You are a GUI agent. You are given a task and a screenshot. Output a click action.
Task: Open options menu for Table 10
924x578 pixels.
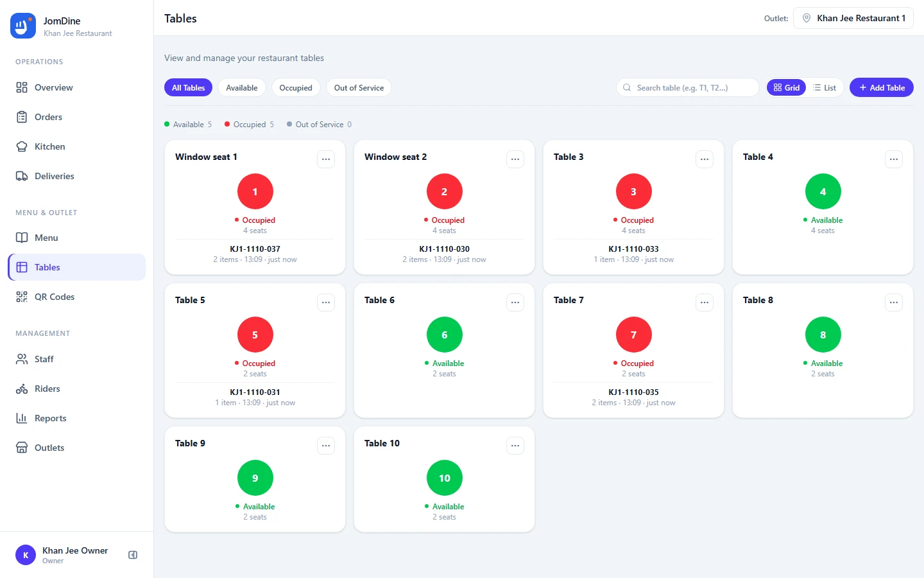pos(515,446)
